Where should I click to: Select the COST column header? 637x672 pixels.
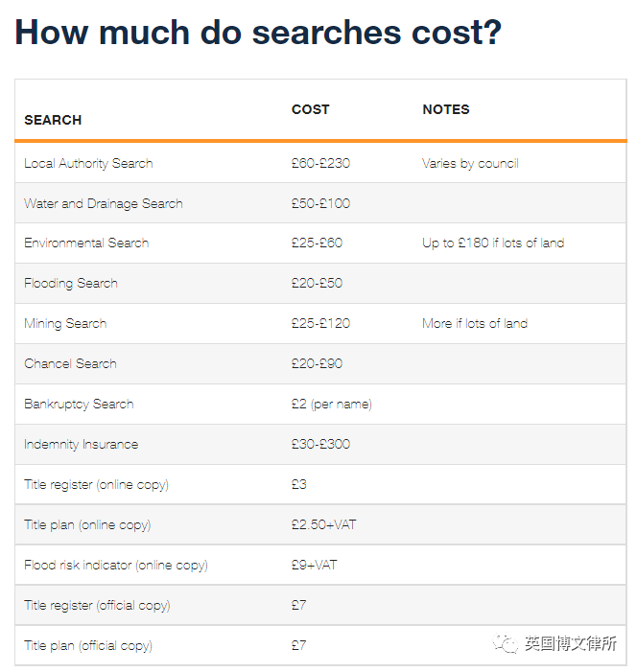coord(311,109)
